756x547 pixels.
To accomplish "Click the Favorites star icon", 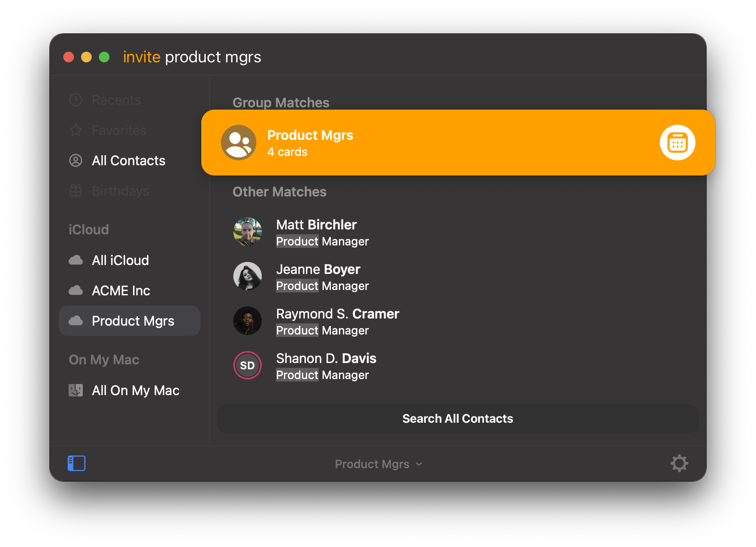I will click(x=76, y=130).
